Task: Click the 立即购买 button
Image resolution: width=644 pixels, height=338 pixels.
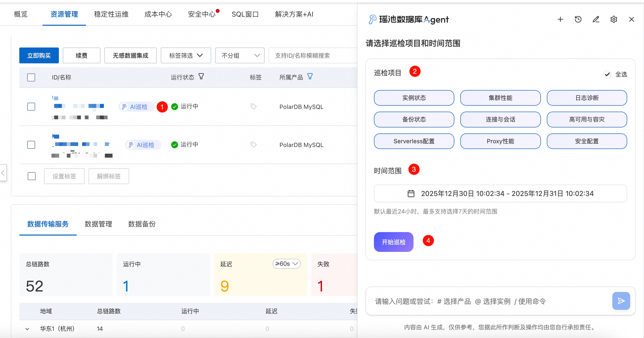Action: click(39, 55)
